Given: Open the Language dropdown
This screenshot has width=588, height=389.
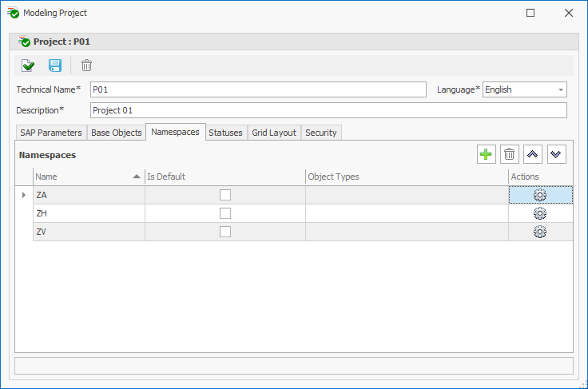Looking at the screenshot, I should click(560, 89).
